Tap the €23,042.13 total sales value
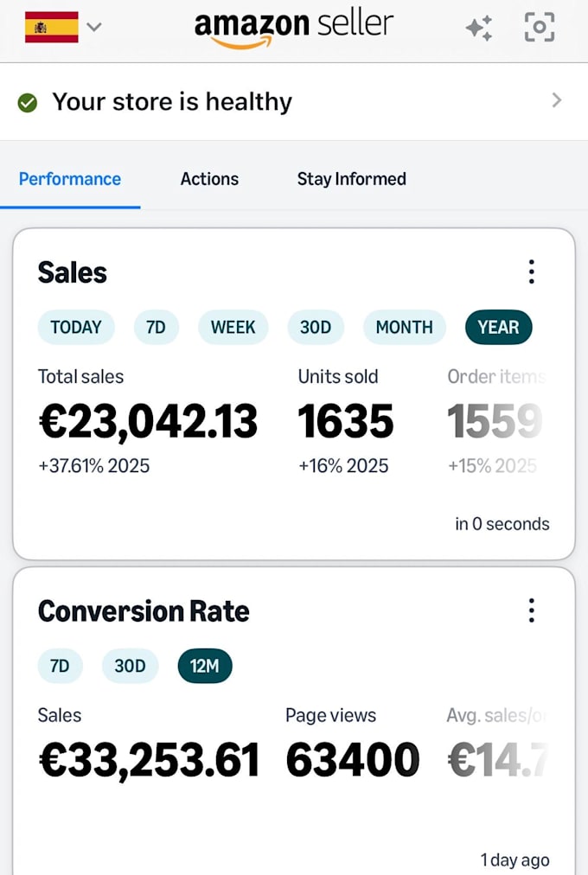 [x=149, y=421]
